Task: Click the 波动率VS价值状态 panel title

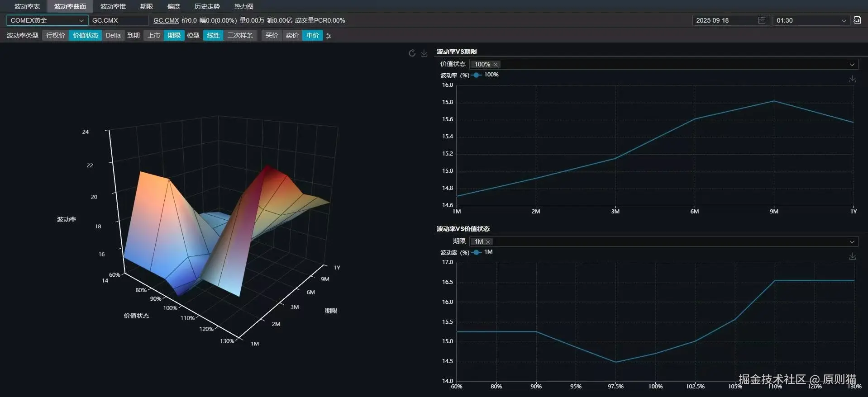Action: [x=463, y=229]
